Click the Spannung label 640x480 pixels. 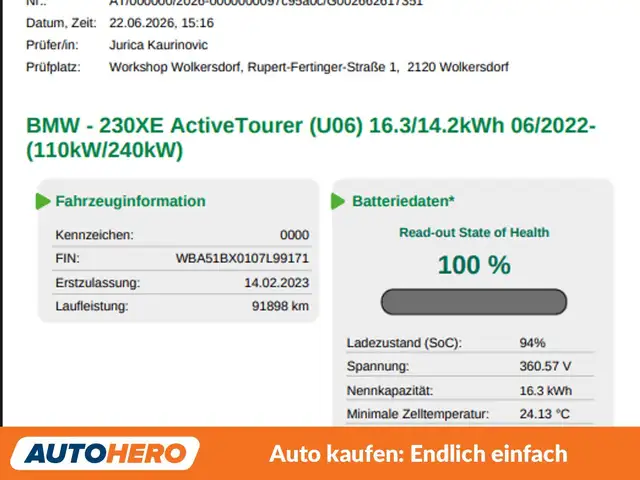pyautogui.click(x=378, y=367)
